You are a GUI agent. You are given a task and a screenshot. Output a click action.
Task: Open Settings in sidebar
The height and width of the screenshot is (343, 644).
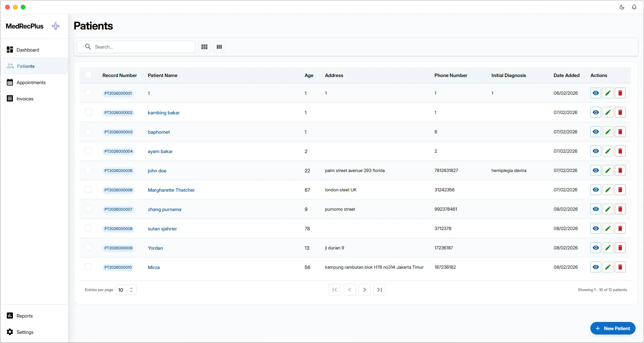click(34, 332)
